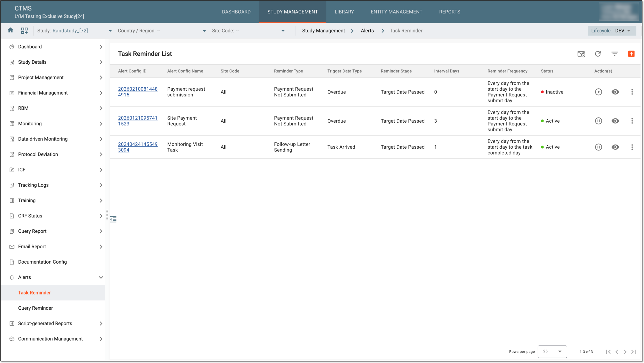Viewport: 644px width, 363px height.
Task: Open Data-driven Monitoring in sidebar
Action: point(53,139)
